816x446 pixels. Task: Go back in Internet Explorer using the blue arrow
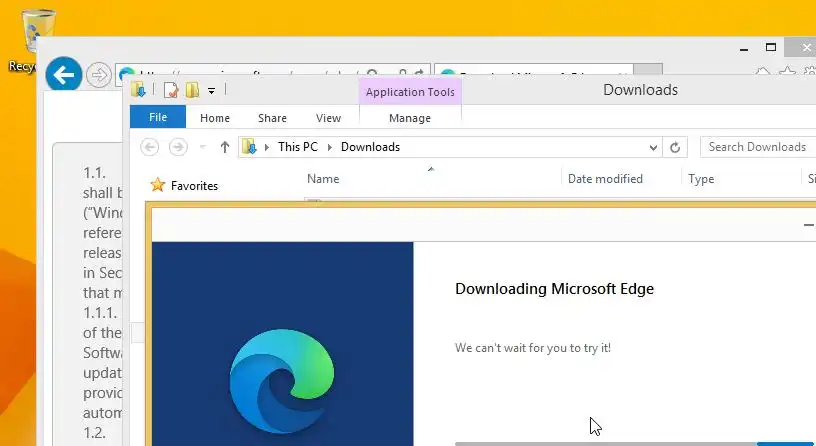[x=63, y=74]
